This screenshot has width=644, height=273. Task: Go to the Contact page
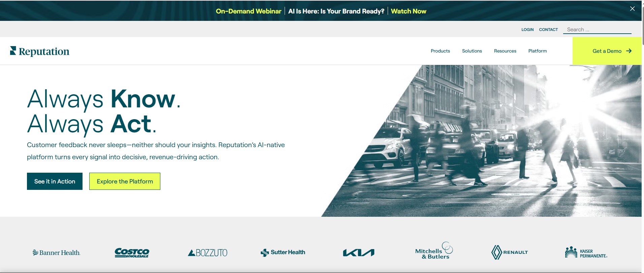(548, 30)
